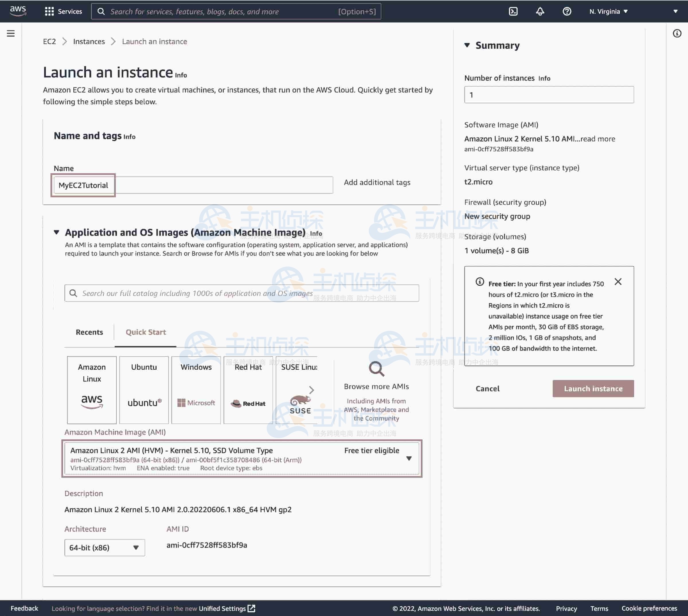Click the Add additional tags link

[377, 182]
